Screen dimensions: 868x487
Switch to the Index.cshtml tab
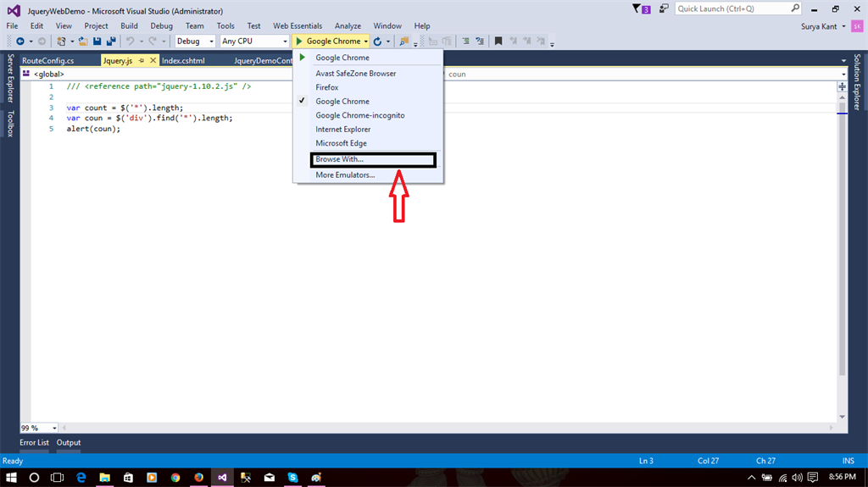tap(183, 60)
